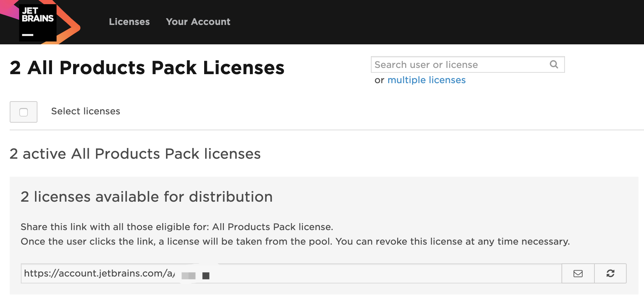644x298 pixels.
Task: Focus the Search user or license field
Action: (458, 65)
